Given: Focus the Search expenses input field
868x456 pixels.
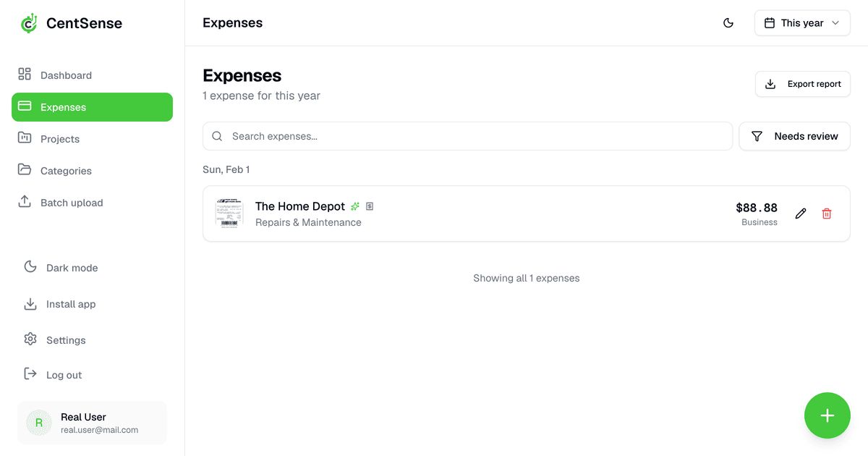Looking at the screenshot, I should pos(477,136).
